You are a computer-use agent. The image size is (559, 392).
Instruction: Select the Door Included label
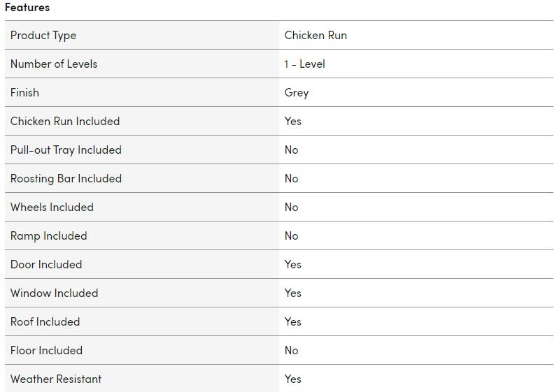(x=46, y=265)
